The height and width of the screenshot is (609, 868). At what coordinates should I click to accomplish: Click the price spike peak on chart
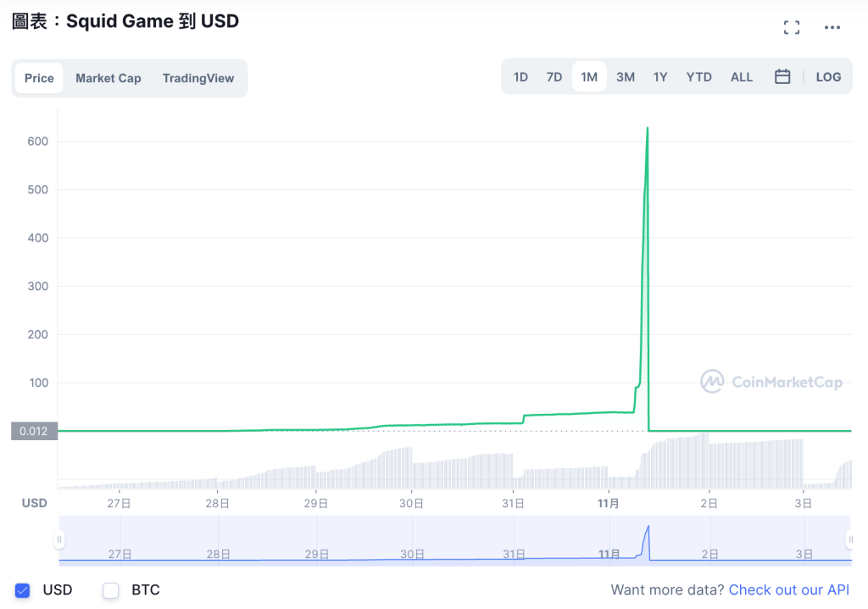tap(648, 129)
